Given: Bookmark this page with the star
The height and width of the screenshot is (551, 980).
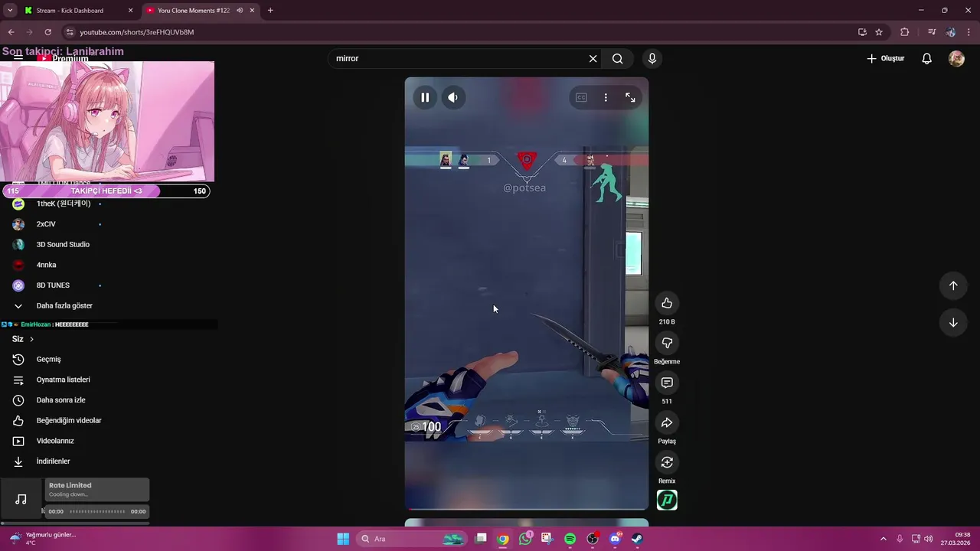Looking at the screenshot, I should click(x=879, y=32).
